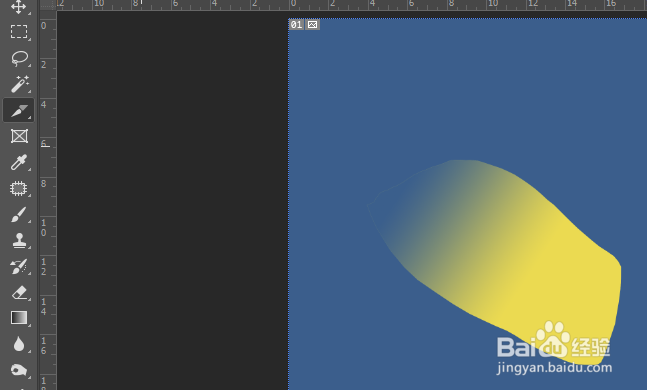The height and width of the screenshot is (390, 647).
Task: Click the slice 01 number badge
Action: [296, 25]
